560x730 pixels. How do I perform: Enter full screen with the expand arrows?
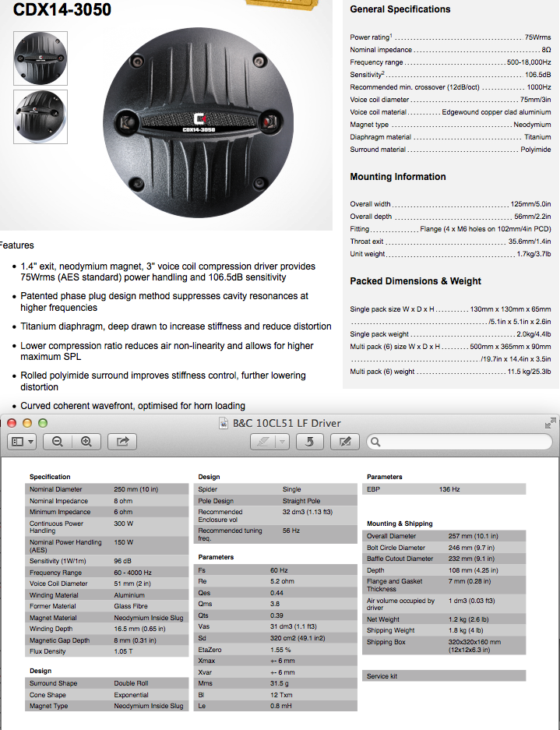point(550,423)
